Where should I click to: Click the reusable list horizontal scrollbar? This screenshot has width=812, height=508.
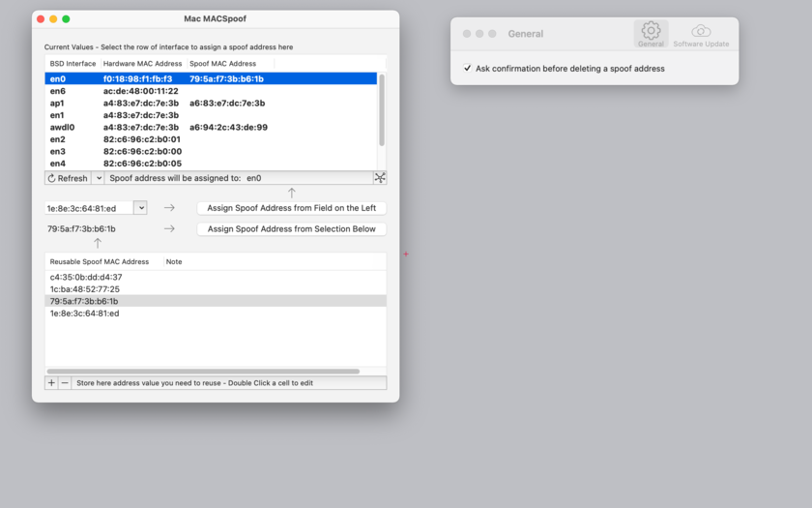coord(203,372)
